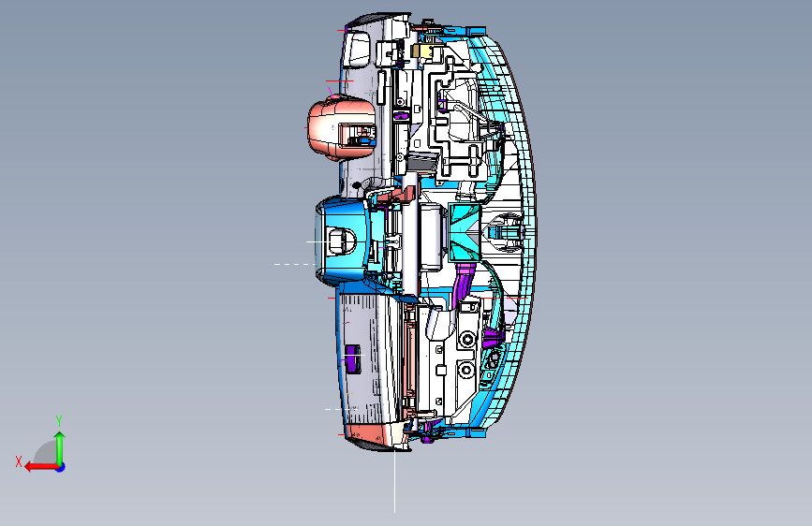
Task: Click the red X axis arrow on triad
Action: coord(40,467)
